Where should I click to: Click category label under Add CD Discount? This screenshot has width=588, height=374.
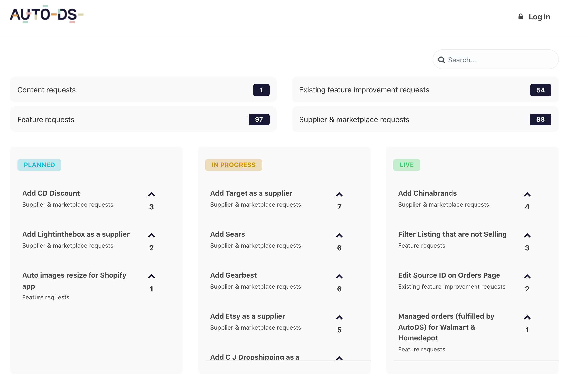[x=68, y=205]
